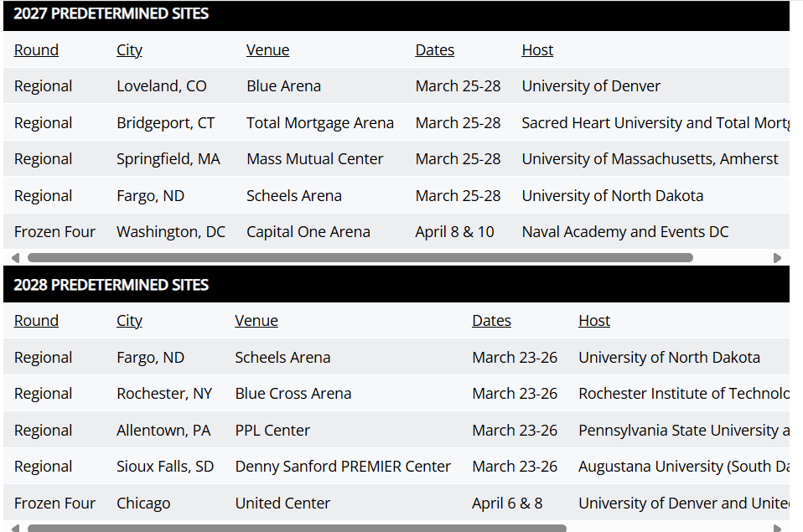Sort 2027 table by Round header

click(x=36, y=49)
